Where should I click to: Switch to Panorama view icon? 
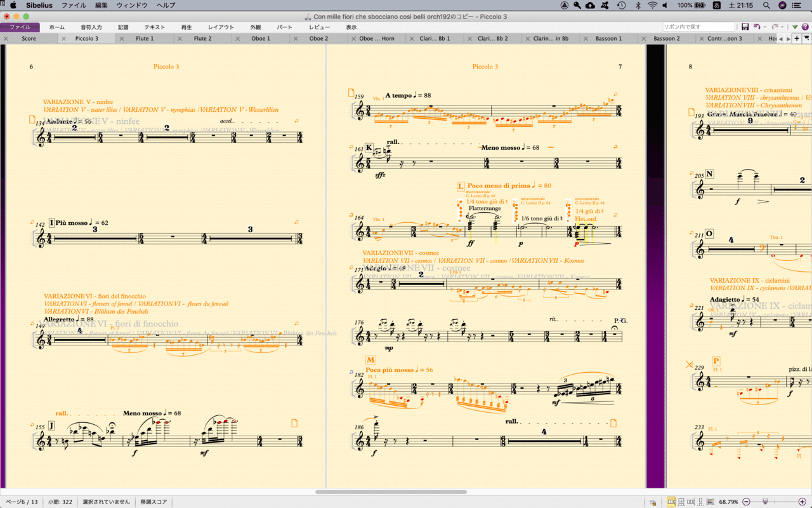point(709,502)
